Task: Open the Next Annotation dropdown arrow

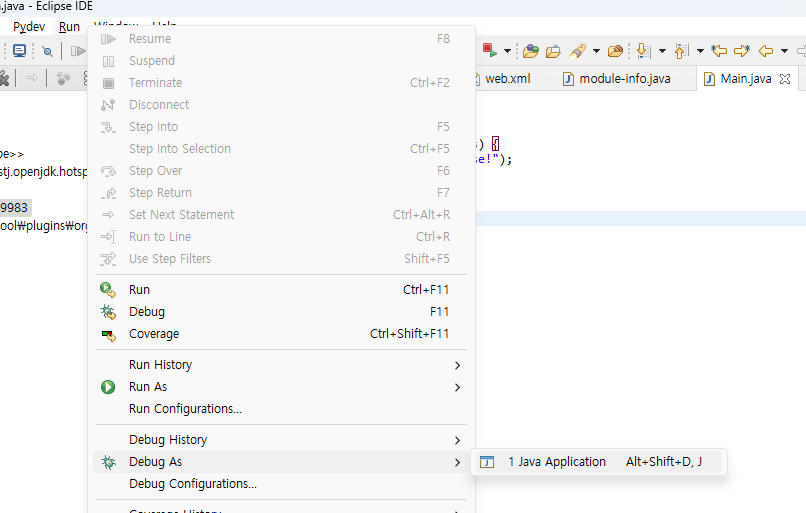Action: coord(663,51)
